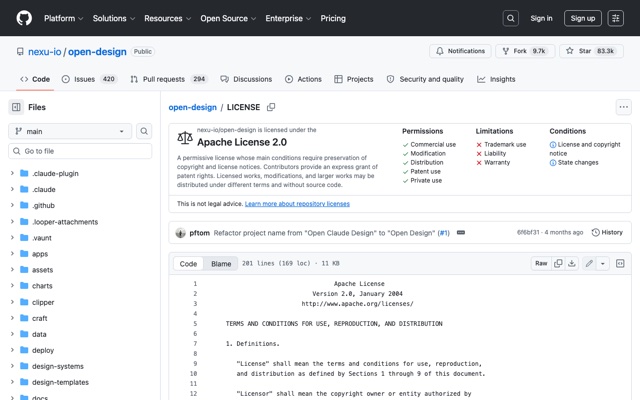Open the Enterprise menu dropdown

click(288, 18)
